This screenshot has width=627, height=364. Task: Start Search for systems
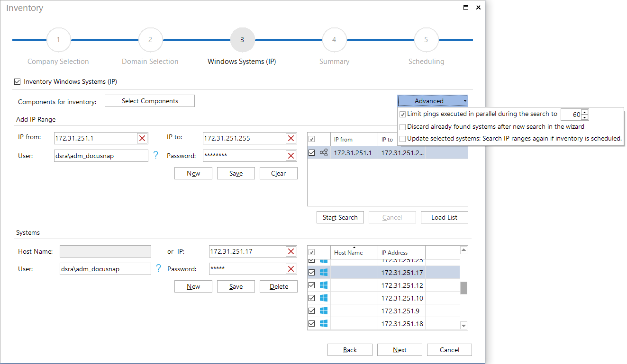pos(340,217)
